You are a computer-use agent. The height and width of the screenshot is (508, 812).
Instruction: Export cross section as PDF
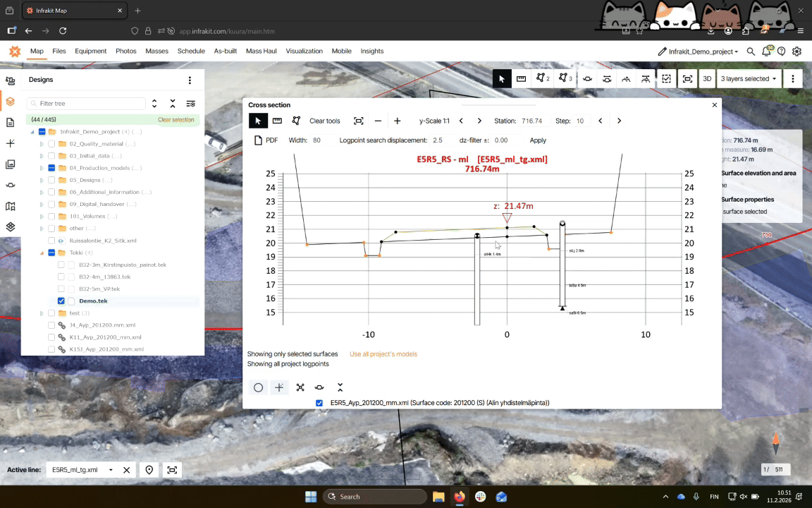pos(266,140)
